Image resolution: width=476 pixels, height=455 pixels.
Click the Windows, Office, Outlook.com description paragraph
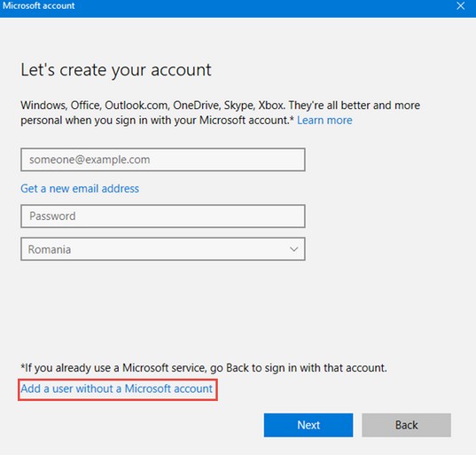point(220,113)
